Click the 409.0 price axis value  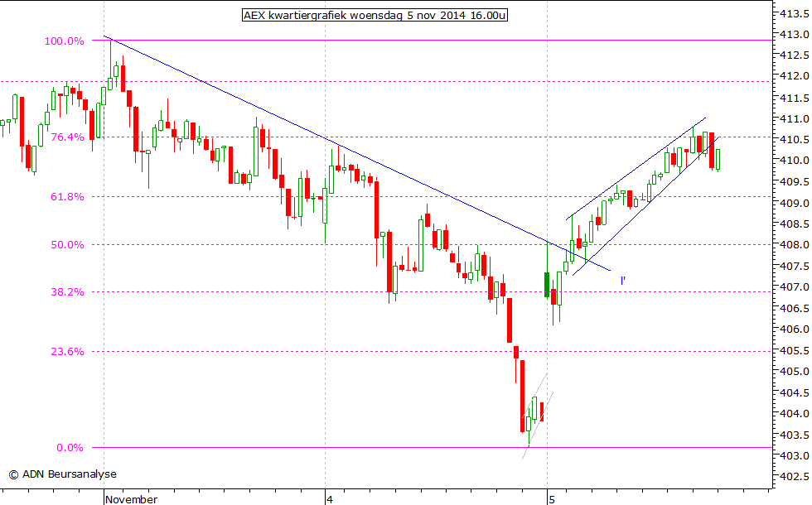pyautogui.click(x=795, y=204)
